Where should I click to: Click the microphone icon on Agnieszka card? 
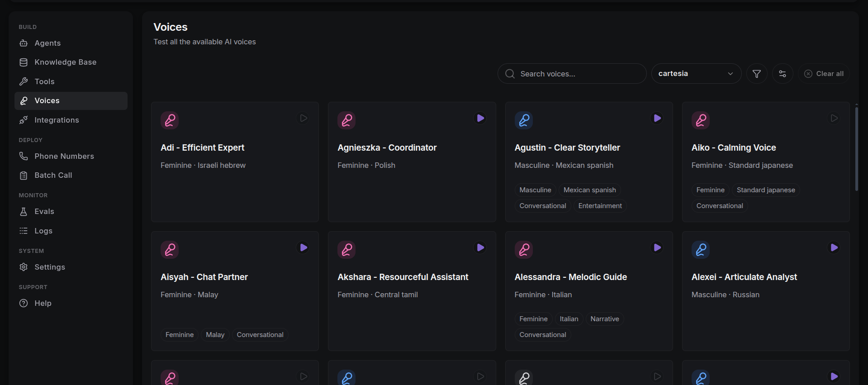pyautogui.click(x=346, y=120)
